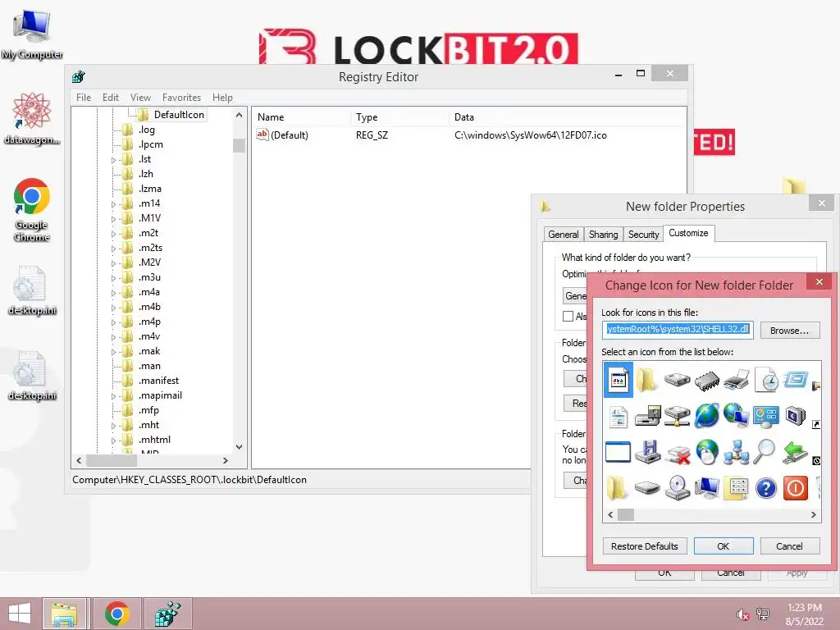Click the muted volume tray icon
Viewport: 840px width, 630px height.
coord(742,614)
